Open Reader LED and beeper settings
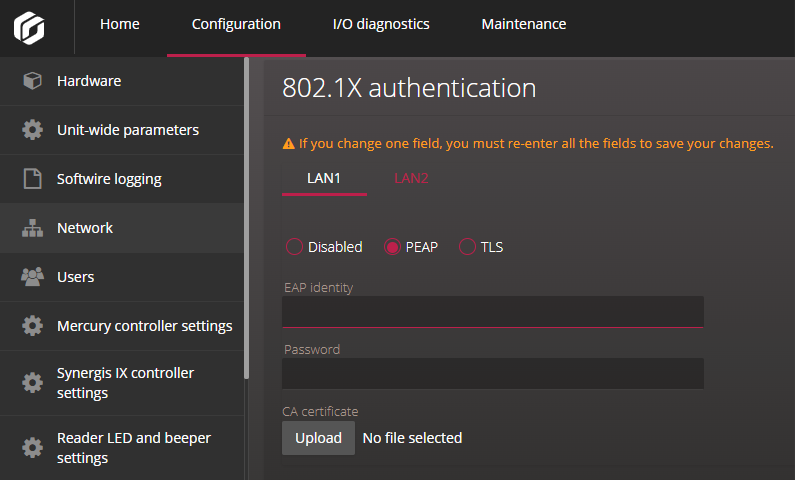795x480 pixels. (x=122, y=448)
